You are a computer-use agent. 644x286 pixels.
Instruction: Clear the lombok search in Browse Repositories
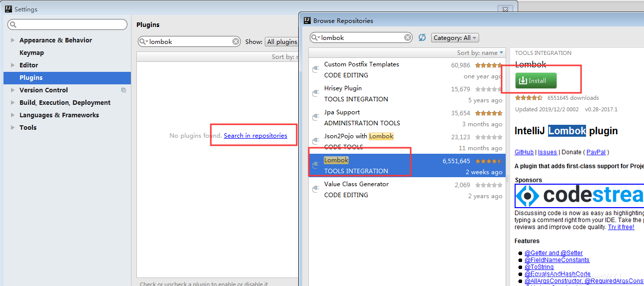tap(408, 37)
